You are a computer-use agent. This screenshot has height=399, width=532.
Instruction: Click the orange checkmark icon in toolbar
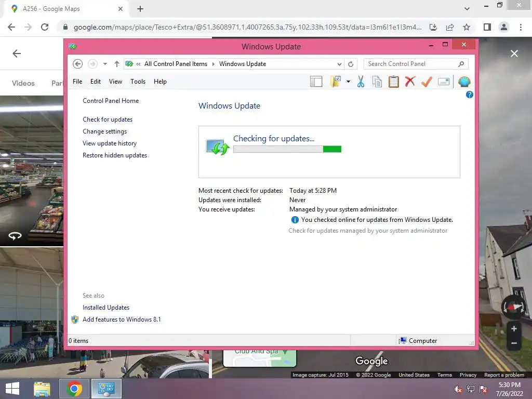tap(427, 82)
